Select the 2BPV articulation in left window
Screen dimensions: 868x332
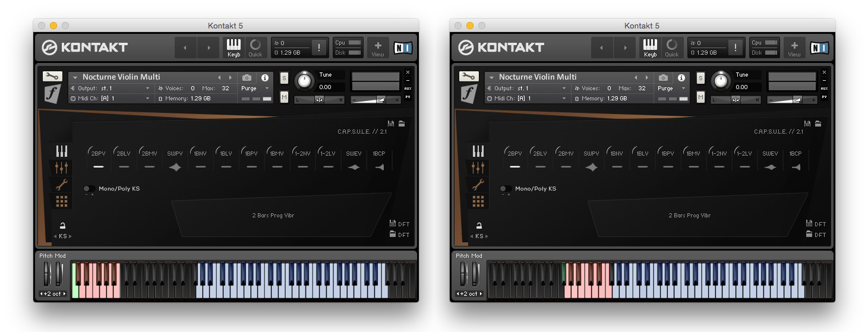pos(99,160)
